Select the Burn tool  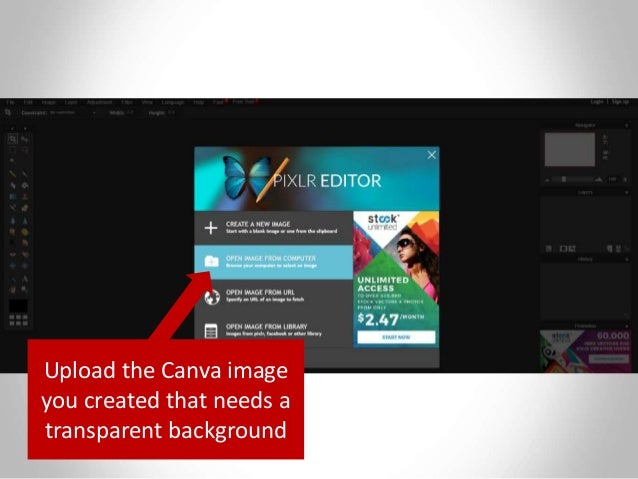tap(24, 243)
